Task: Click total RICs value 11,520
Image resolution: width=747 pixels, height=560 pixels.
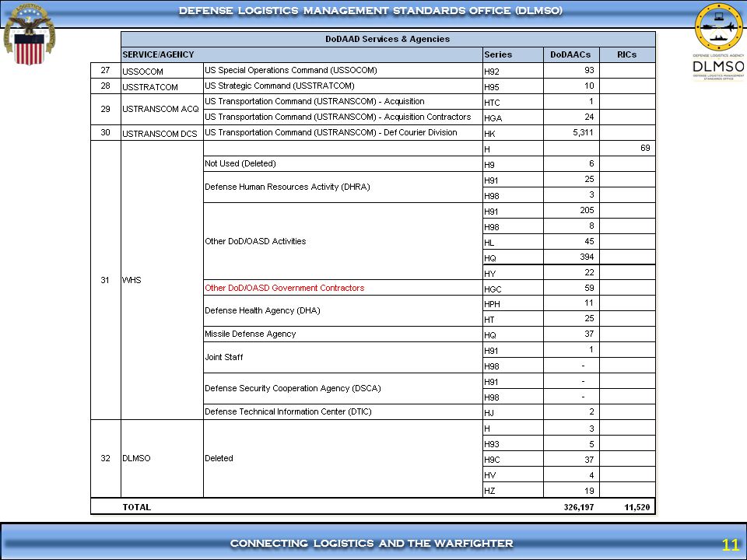Action: pos(637,507)
